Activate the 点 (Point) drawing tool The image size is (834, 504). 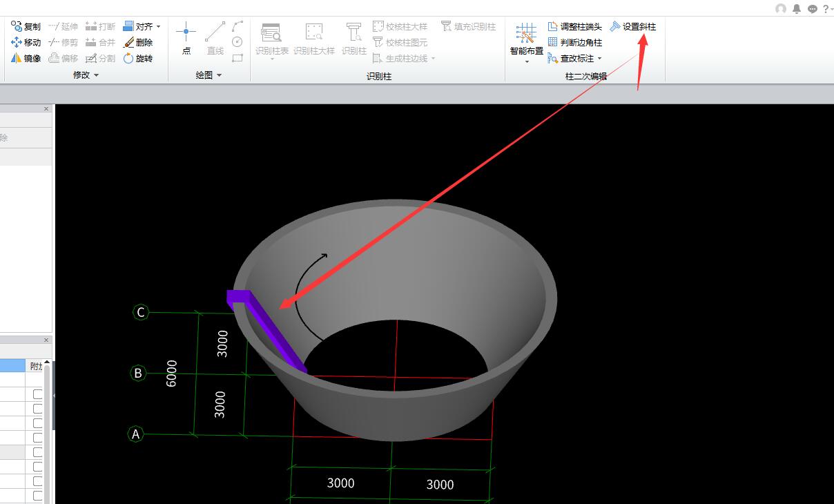(x=186, y=39)
